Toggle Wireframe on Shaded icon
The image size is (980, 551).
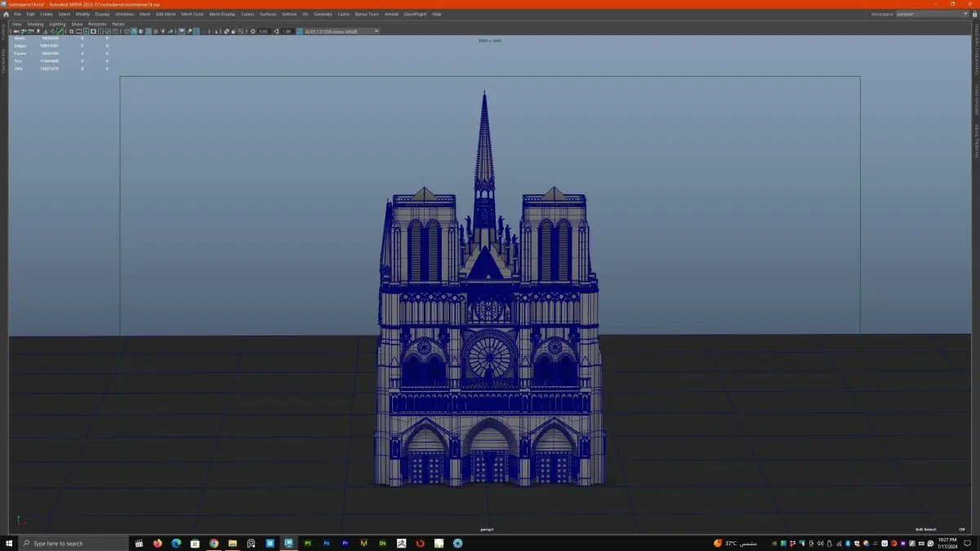pos(148,31)
